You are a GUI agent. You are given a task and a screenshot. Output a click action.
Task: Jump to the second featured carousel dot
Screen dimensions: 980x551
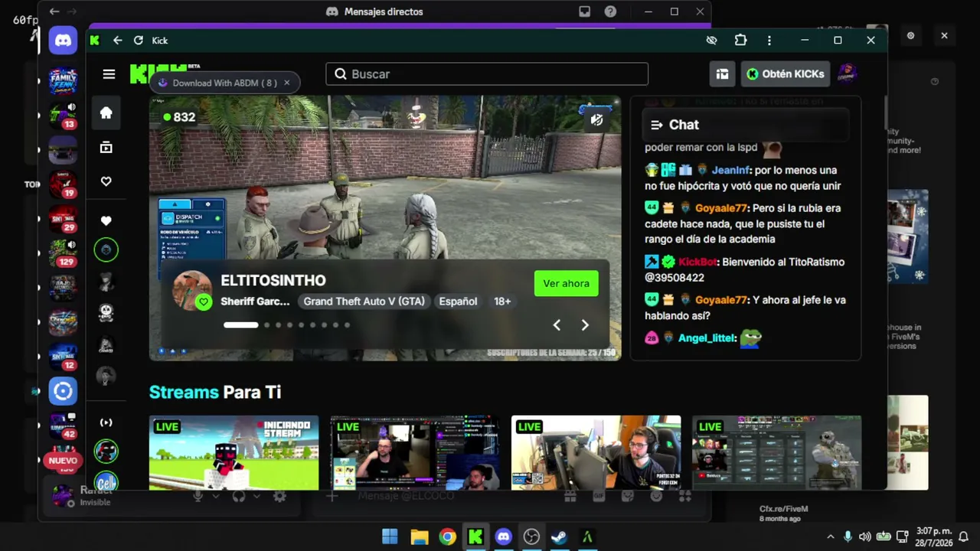[267, 325]
